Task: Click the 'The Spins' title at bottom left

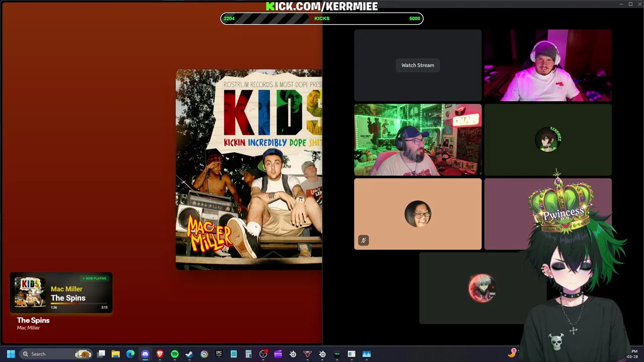Action: pos(33,320)
